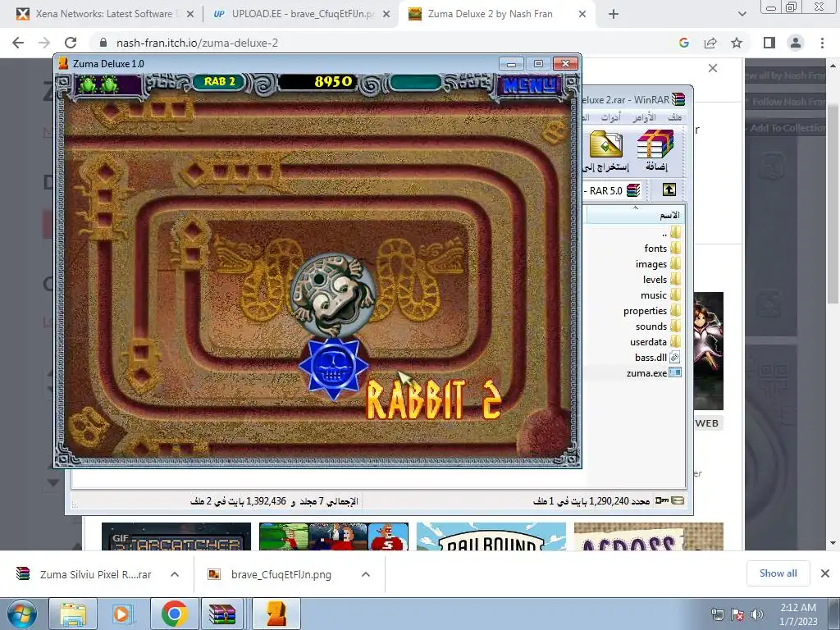Click the site lock icon

103,43
